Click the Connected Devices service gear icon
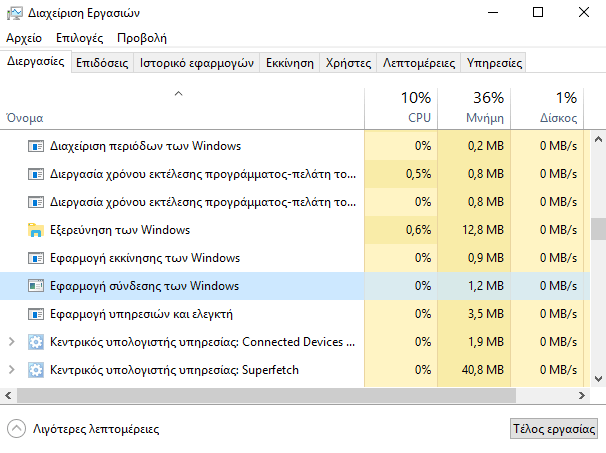Image resolution: width=606 pixels, height=453 pixels. click(x=36, y=342)
